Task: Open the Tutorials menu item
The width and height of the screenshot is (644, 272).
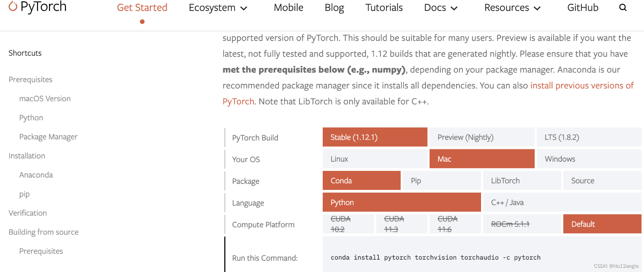Action: [384, 7]
